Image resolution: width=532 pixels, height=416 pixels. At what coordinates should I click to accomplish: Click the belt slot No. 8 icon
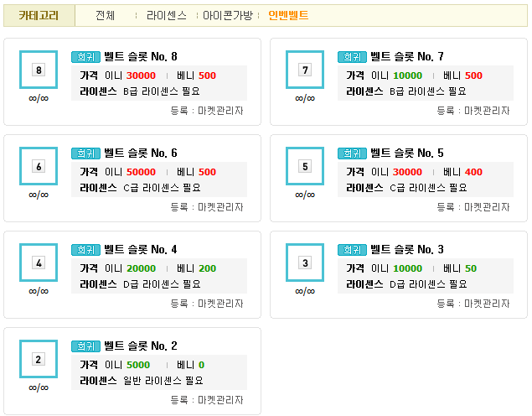(x=39, y=70)
